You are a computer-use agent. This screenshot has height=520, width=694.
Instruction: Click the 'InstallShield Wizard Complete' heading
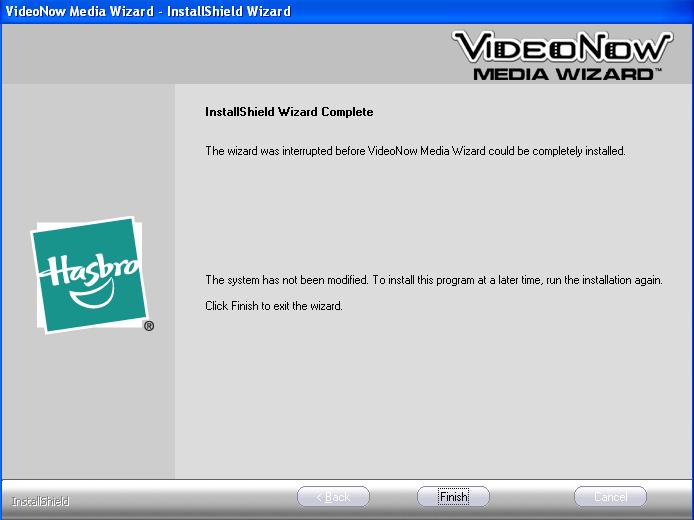tap(289, 112)
